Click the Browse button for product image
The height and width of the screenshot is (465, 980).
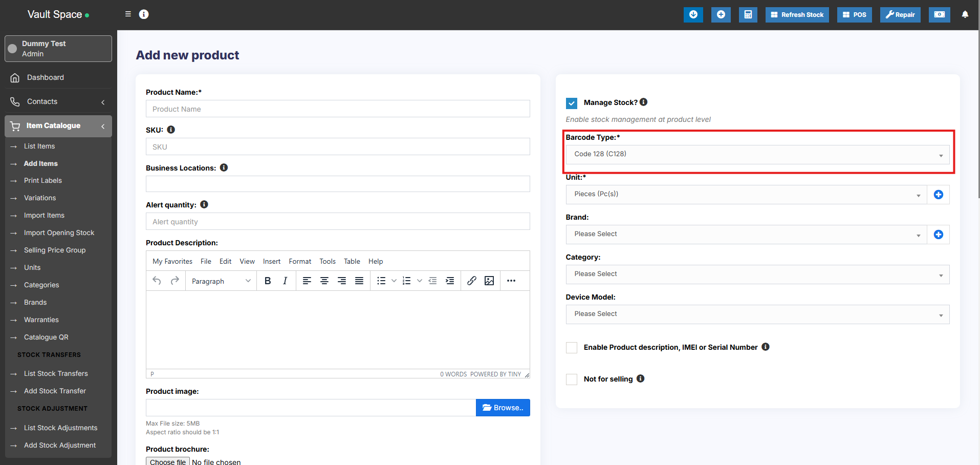click(503, 408)
